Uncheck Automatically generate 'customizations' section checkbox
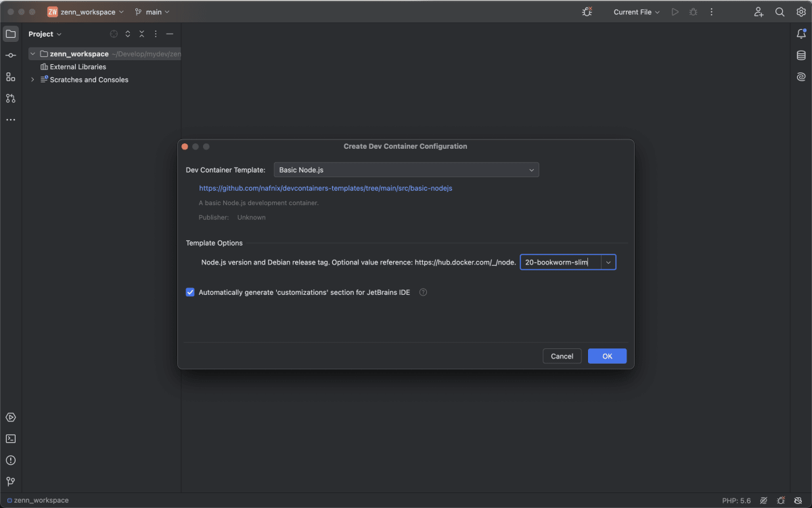This screenshot has width=812, height=508. (x=190, y=292)
